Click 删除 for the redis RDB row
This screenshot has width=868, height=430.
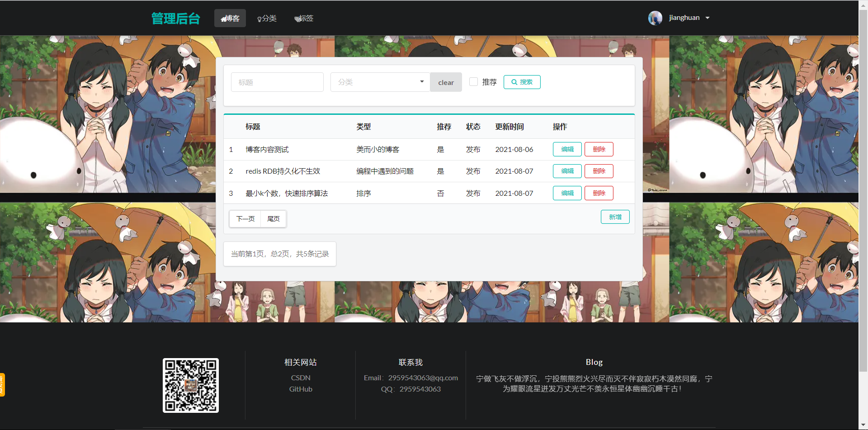click(599, 171)
